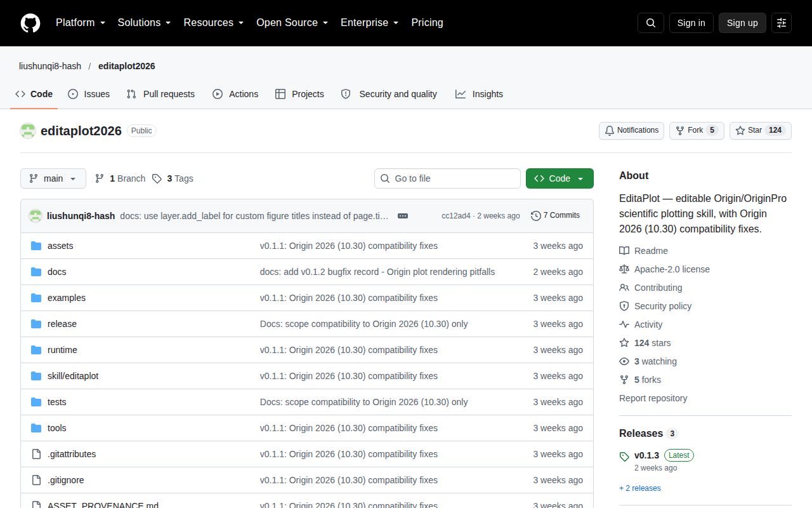View the 3 Tags link
Image resolution: width=812 pixels, height=508 pixels.
tap(173, 178)
